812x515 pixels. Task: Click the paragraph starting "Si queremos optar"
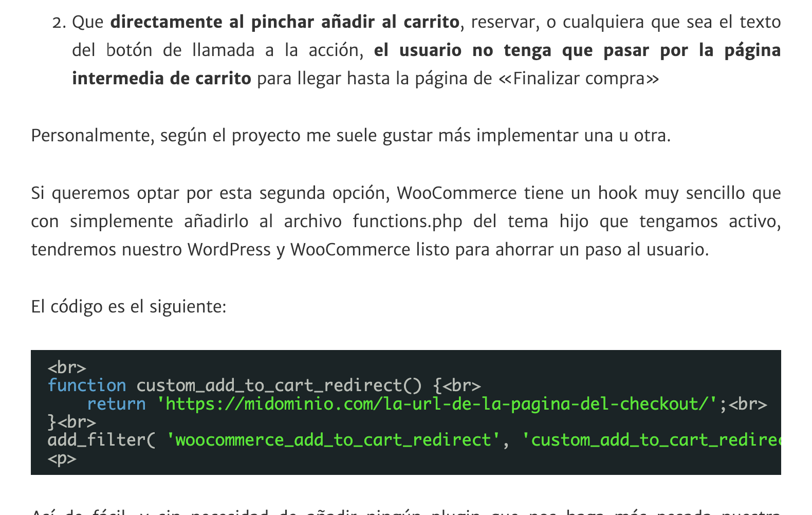point(406,221)
